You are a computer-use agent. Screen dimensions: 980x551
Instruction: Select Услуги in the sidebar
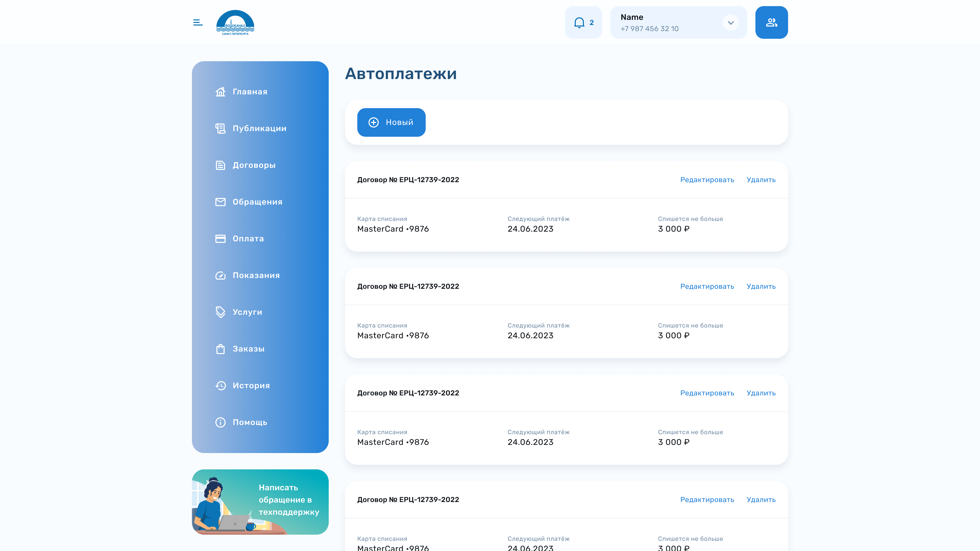(x=247, y=312)
